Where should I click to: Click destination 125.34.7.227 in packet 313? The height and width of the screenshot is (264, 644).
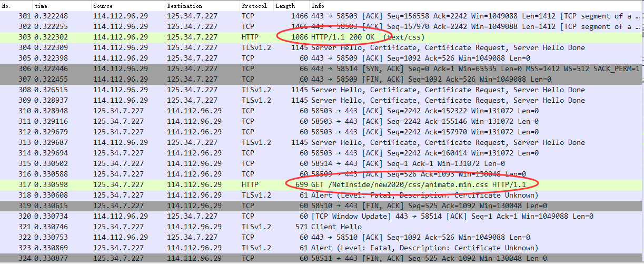192,142
